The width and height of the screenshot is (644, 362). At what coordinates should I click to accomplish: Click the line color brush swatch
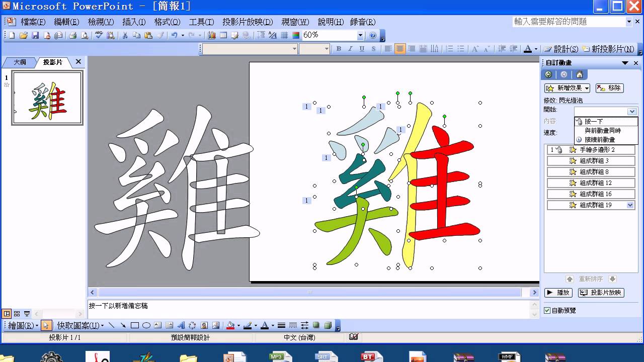[x=247, y=326]
